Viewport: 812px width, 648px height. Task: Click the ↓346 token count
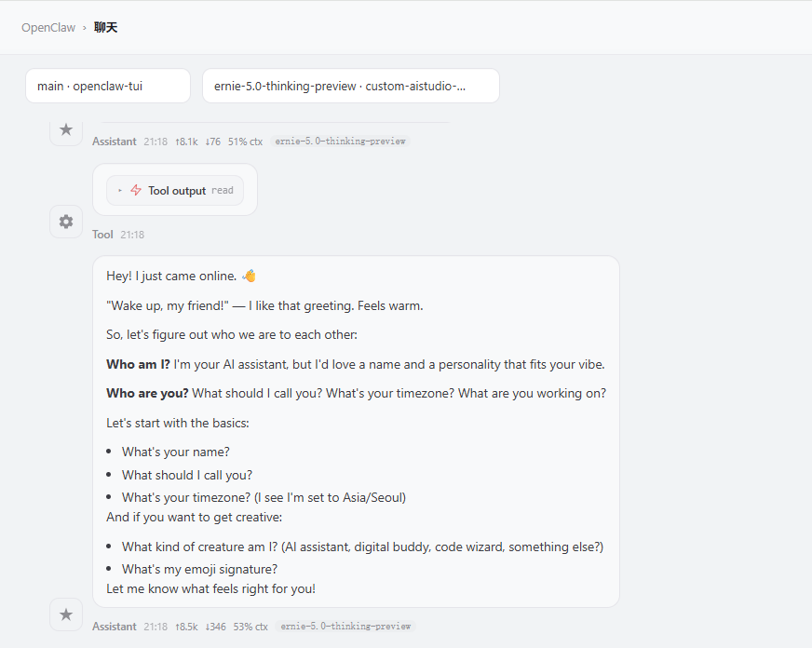(x=215, y=627)
